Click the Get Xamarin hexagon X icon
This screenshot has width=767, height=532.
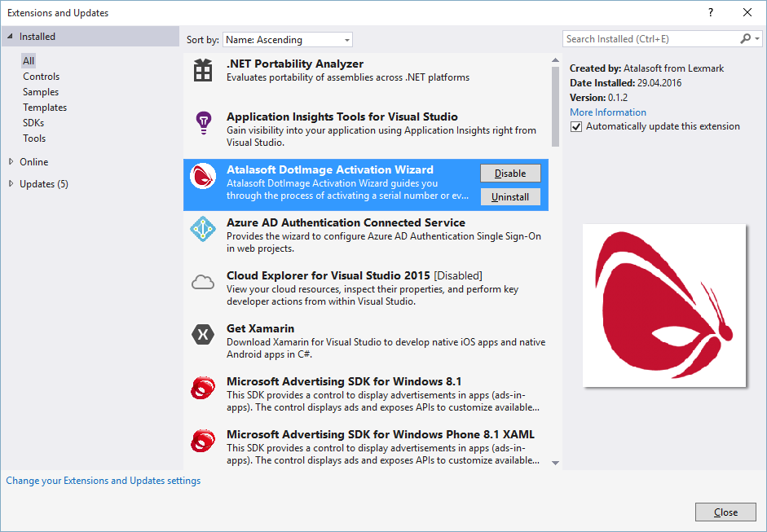pos(202,335)
